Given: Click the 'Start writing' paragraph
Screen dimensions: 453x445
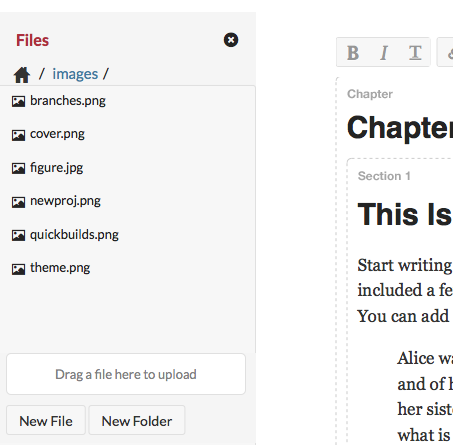Looking at the screenshot, I should (405, 291).
